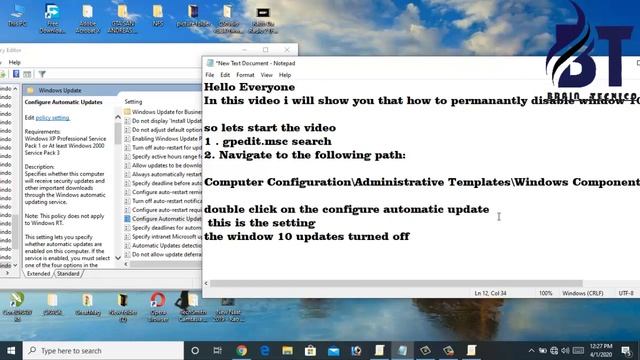The image size is (640, 360).
Task: Select 'Allow updates to be downloaded' policy row
Action: 163,165
